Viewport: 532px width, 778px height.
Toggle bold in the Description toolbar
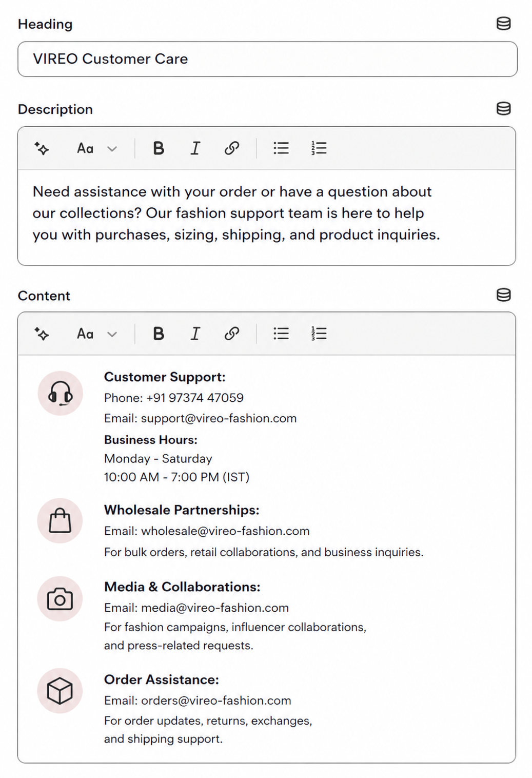pyautogui.click(x=159, y=148)
